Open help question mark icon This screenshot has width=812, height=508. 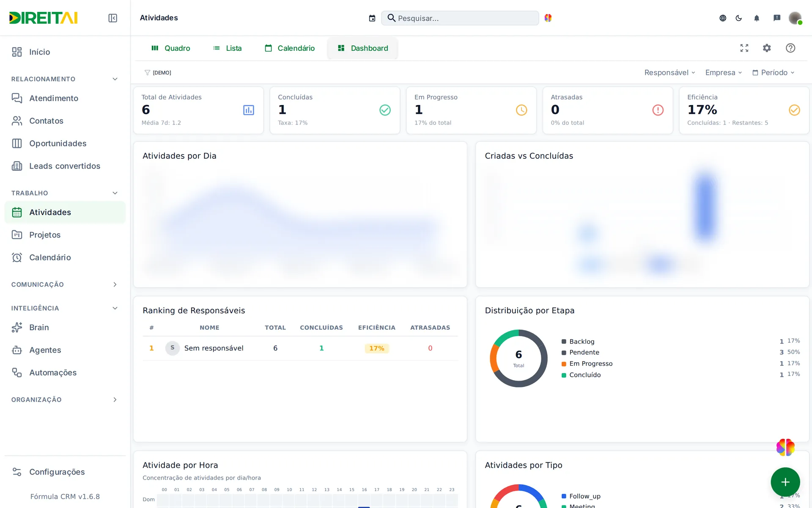click(790, 48)
